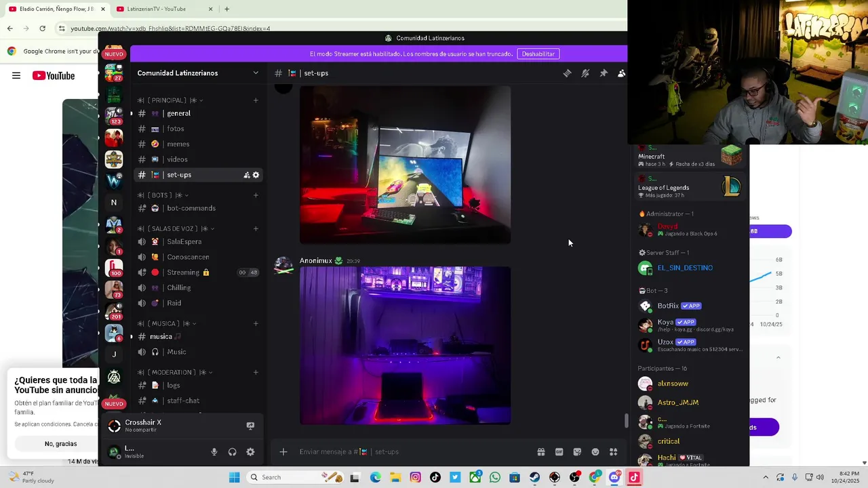Add channel to MUSICA category
868x488 pixels.
[256, 323]
